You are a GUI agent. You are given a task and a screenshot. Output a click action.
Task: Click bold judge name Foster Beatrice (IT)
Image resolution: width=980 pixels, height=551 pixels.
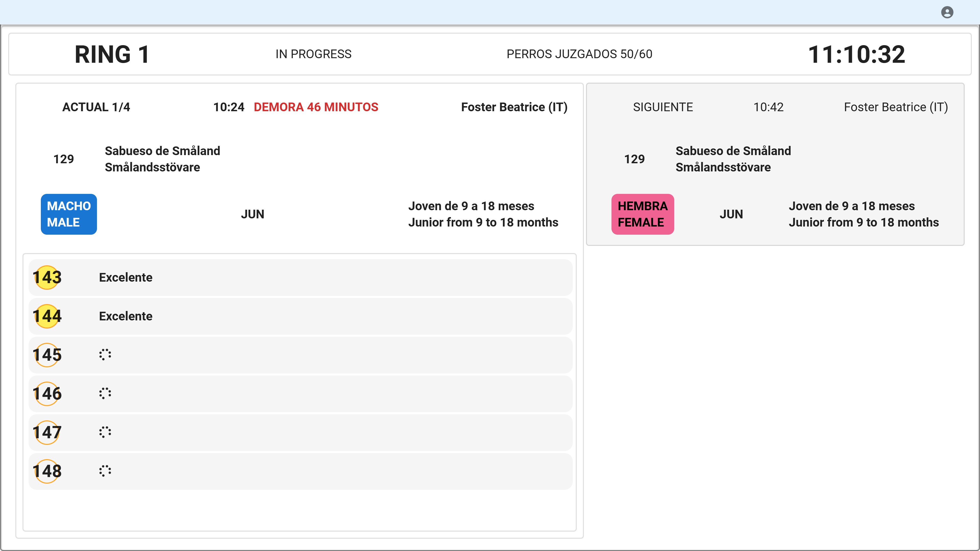(x=514, y=107)
